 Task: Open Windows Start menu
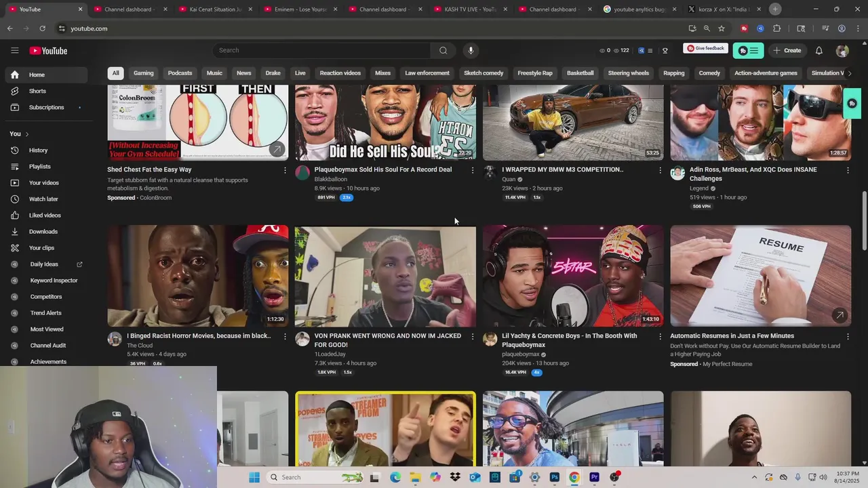(x=254, y=477)
